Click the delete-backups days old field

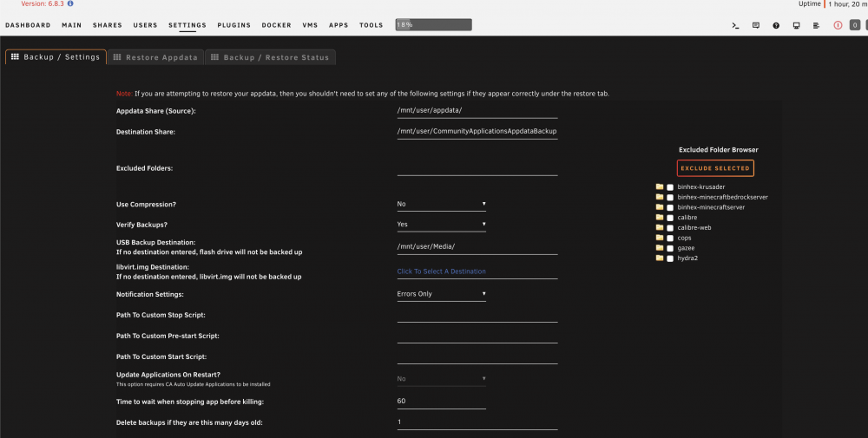click(477, 422)
